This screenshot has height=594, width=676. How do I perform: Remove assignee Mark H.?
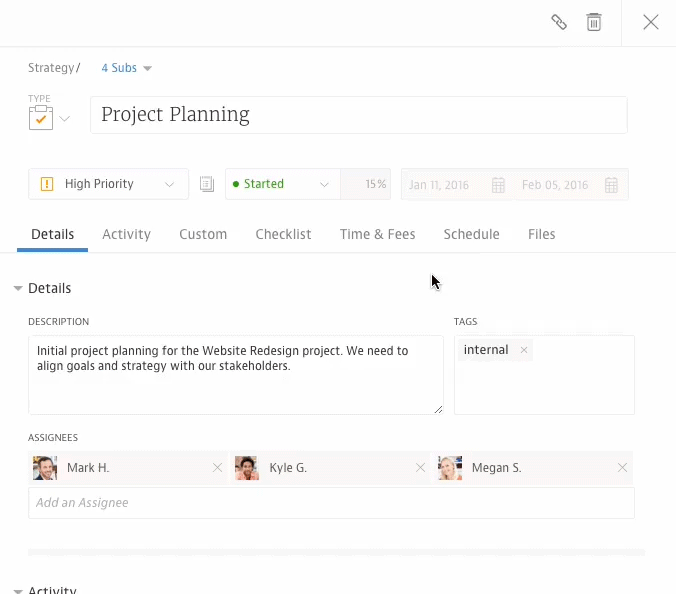tap(217, 468)
